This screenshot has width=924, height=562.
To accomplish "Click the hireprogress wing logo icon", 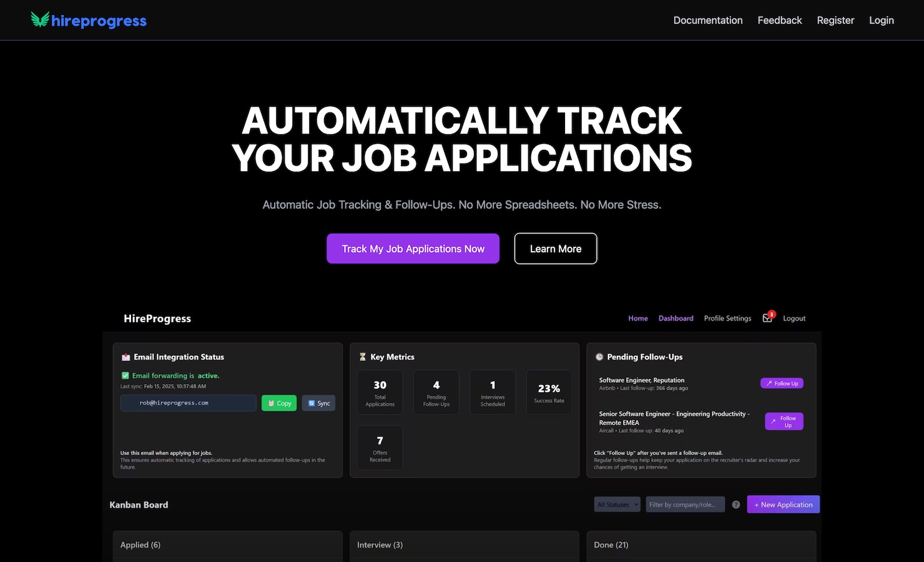I will 40,20.
